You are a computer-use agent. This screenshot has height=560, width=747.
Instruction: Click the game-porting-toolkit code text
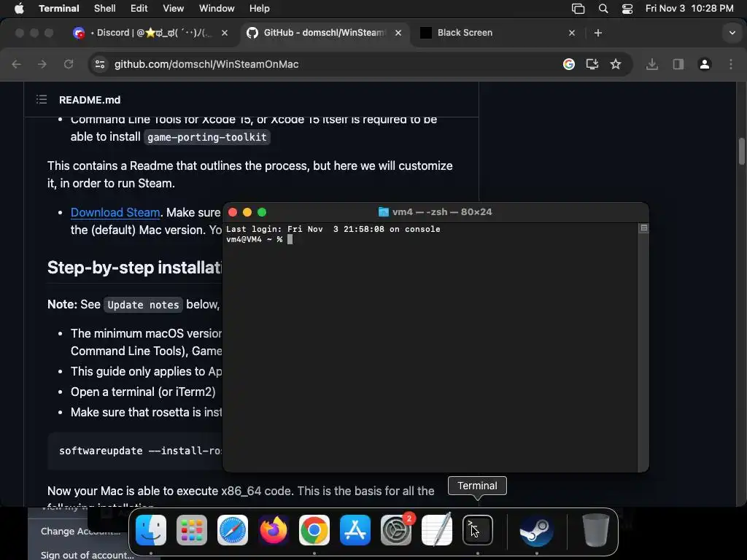tap(206, 137)
